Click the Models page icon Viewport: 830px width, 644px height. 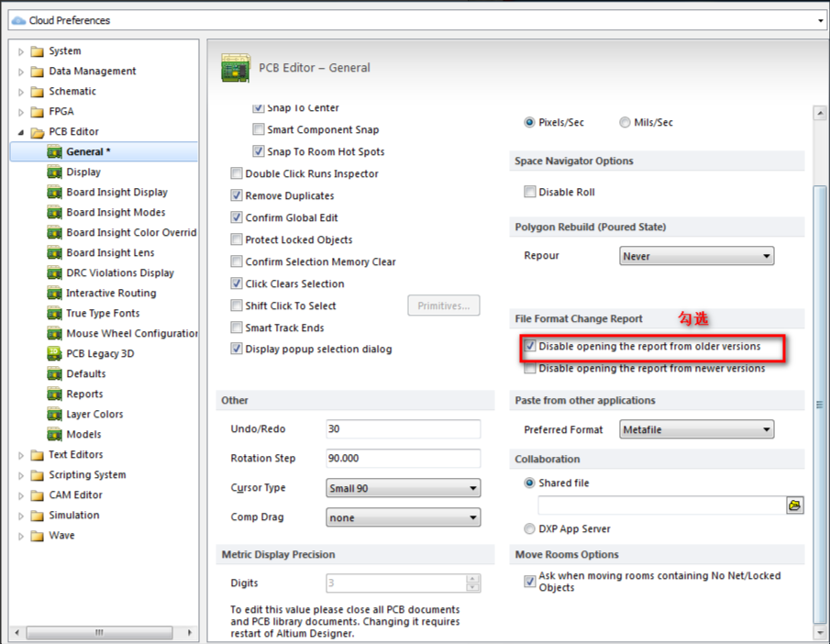(54, 434)
